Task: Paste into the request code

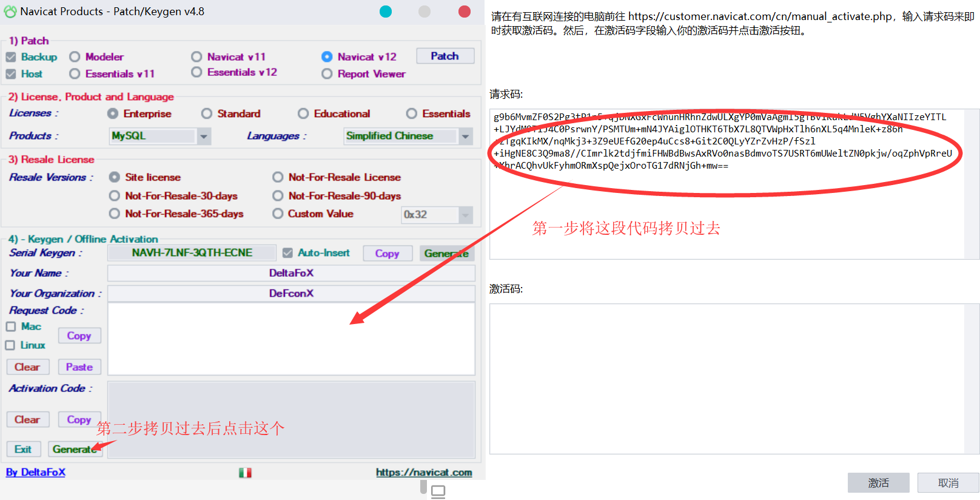Action: click(79, 367)
